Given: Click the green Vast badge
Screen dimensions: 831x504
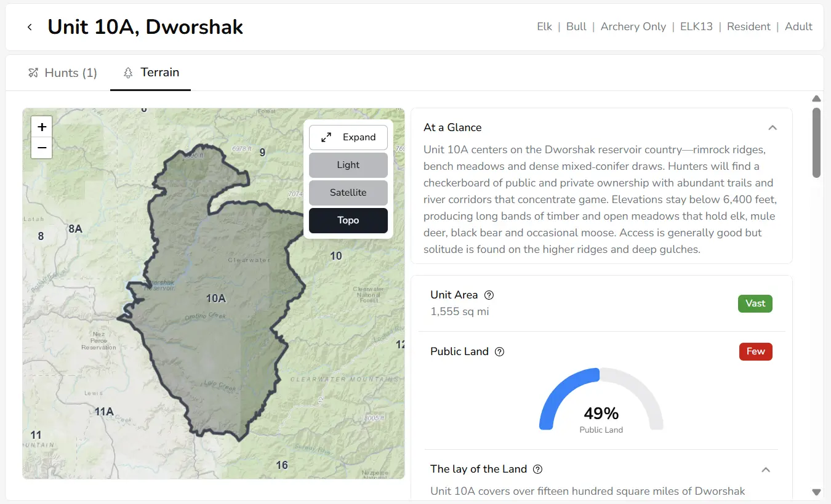Looking at the screenshot, I should tap(755, 303).
